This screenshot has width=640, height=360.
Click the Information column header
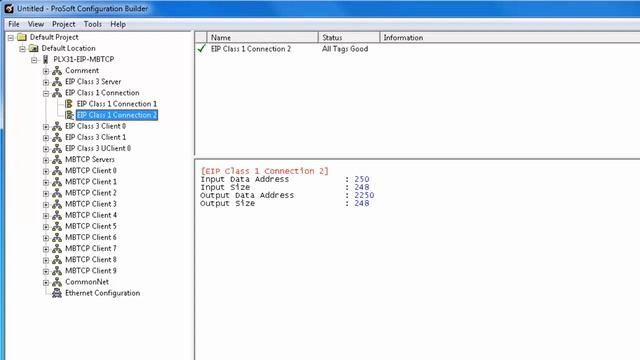click(510, 38)
